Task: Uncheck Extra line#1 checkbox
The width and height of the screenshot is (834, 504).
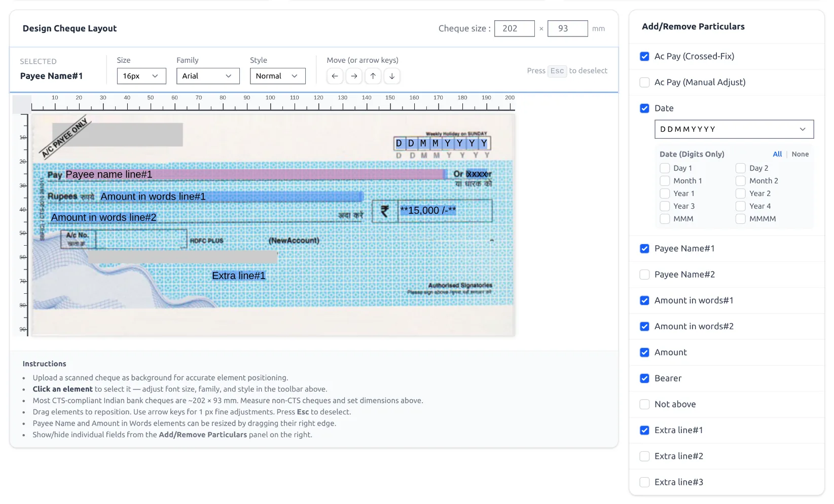Action: pos(644,430)
